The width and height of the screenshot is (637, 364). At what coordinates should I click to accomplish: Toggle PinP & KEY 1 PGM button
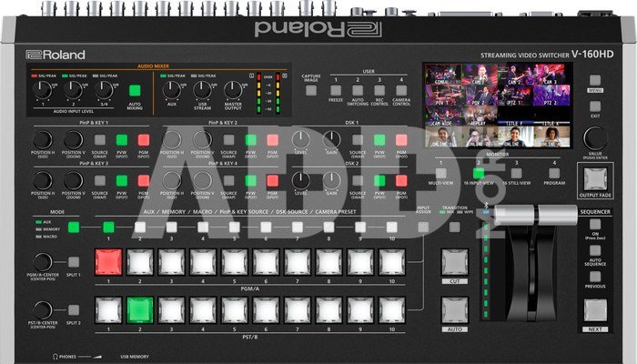pyautogui.click(x=144, y=140)
